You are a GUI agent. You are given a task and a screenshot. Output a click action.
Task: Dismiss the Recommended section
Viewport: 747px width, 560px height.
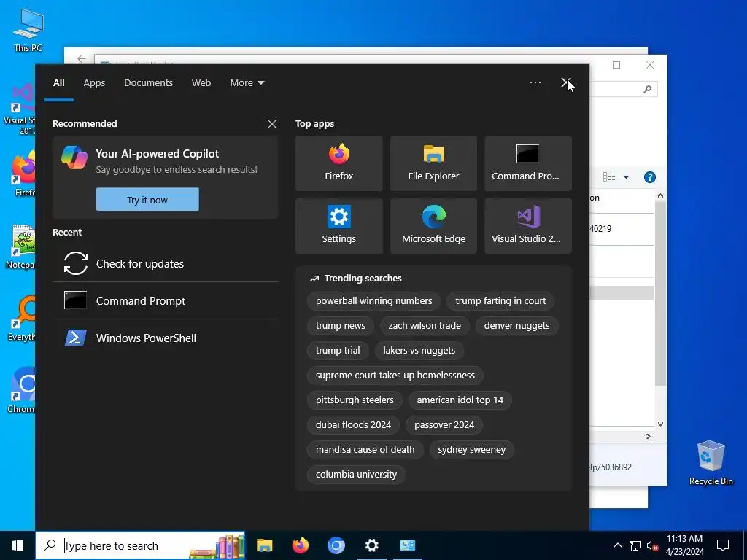click(x=272, y=124)
